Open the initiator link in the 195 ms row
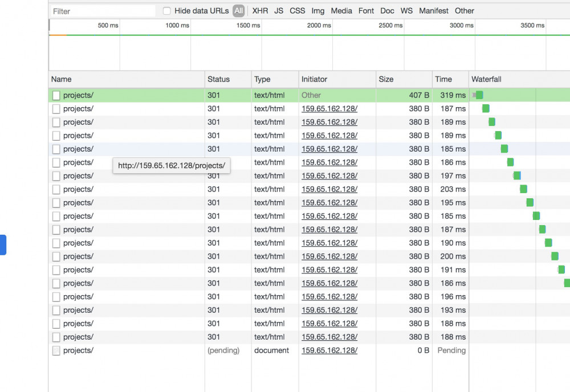Screen dimensions: 570x392 (x=329, y=203)
